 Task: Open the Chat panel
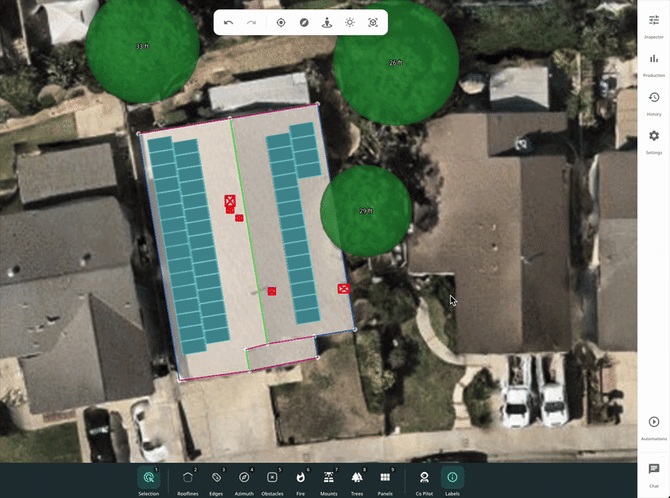pyautogui.click(x=654, y=475)
